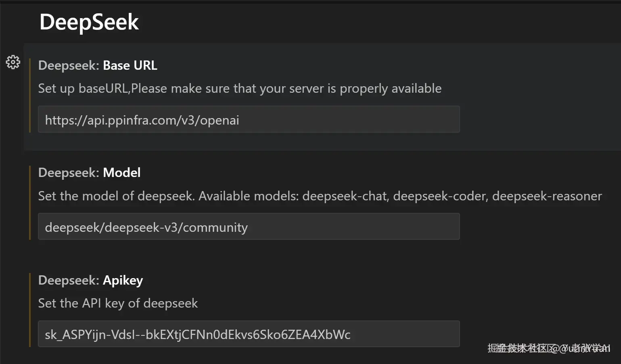Click the Base URL input field
This screenshot has height=364, width=621.
(249, 120)
